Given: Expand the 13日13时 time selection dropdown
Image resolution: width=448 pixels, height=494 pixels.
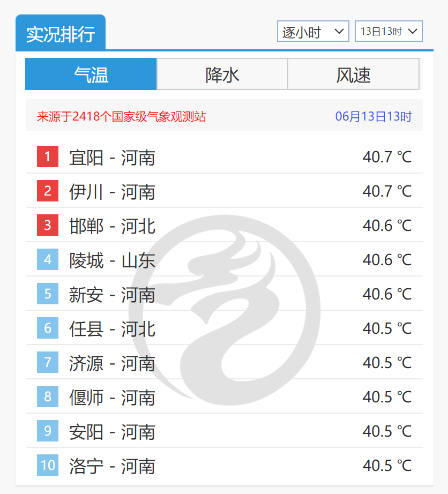Looking at the screenshot, I should (x=389, y=31).
